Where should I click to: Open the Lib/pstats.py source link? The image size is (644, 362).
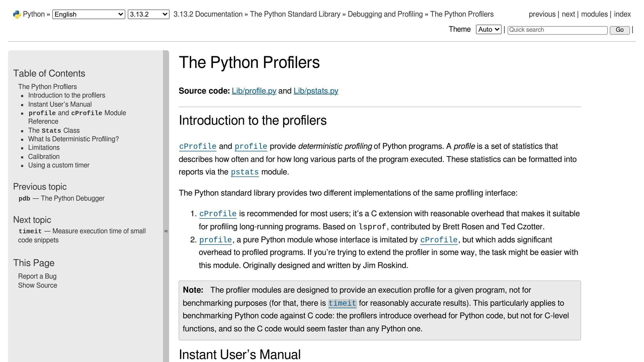pos(316,91)
